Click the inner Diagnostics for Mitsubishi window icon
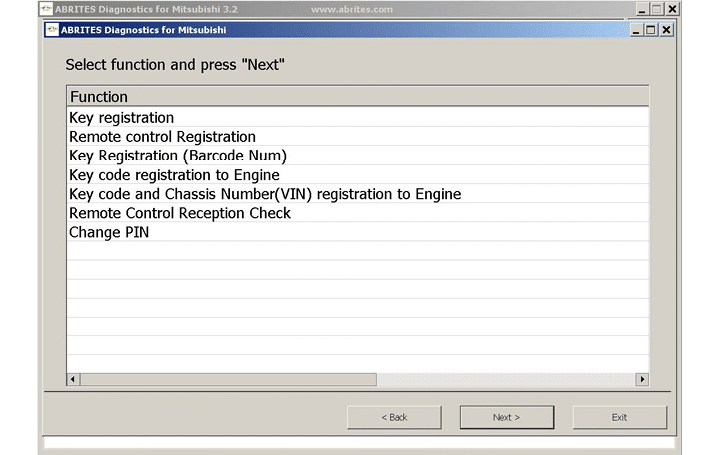719x455 pixels. pos(52,30)
